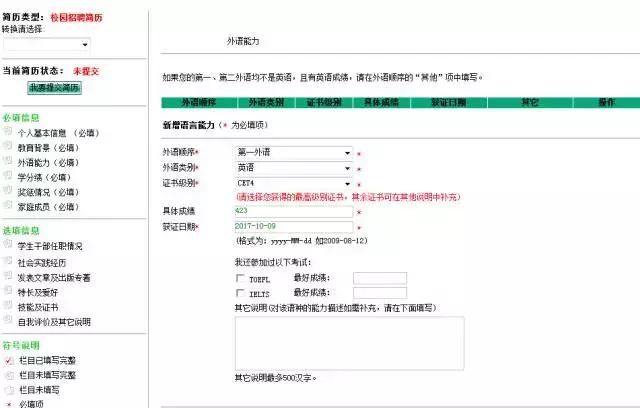Image resolution: width=640 pixels, height=408 pixels.
Task: Click status icon beside 个人基本信息
Action: point(7,131)
